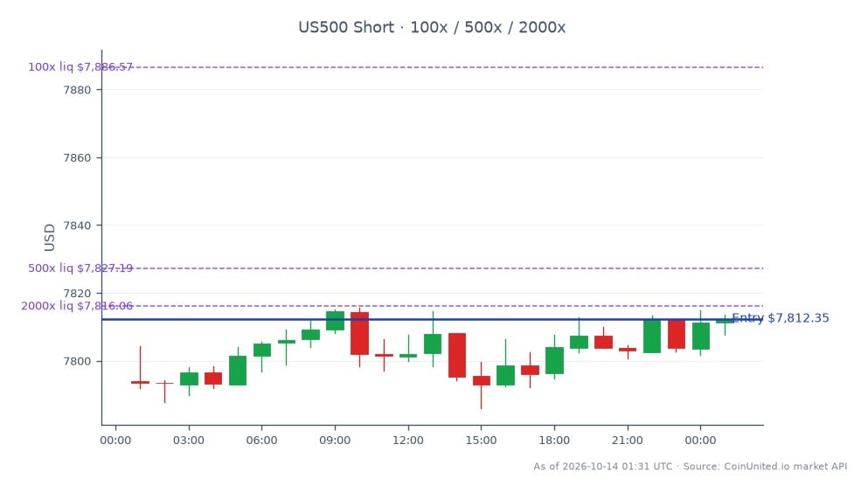This screenshot has height=493, width=868.
Task: Click the green candle at 09:00
Action: click(x=335, y=321)
